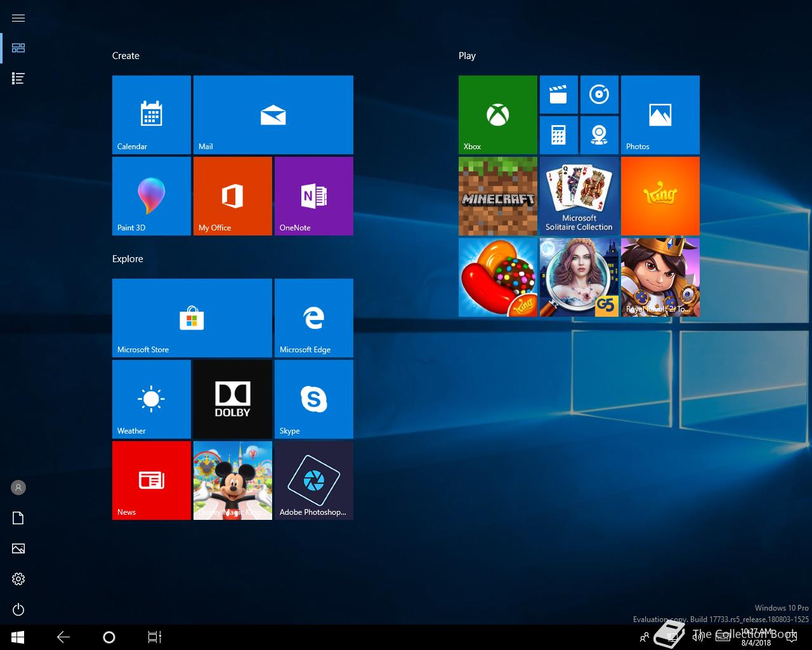Launch the Royal Revolt 2 tile
The width and height of the screenshot is (812, 650).
point(660,277)
